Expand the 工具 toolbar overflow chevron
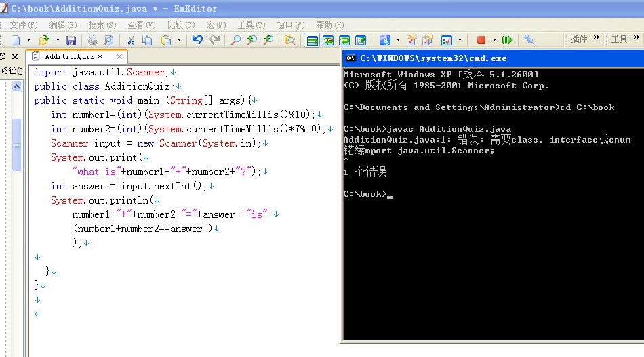The image size is (644, 357). [x=636, y=37]
